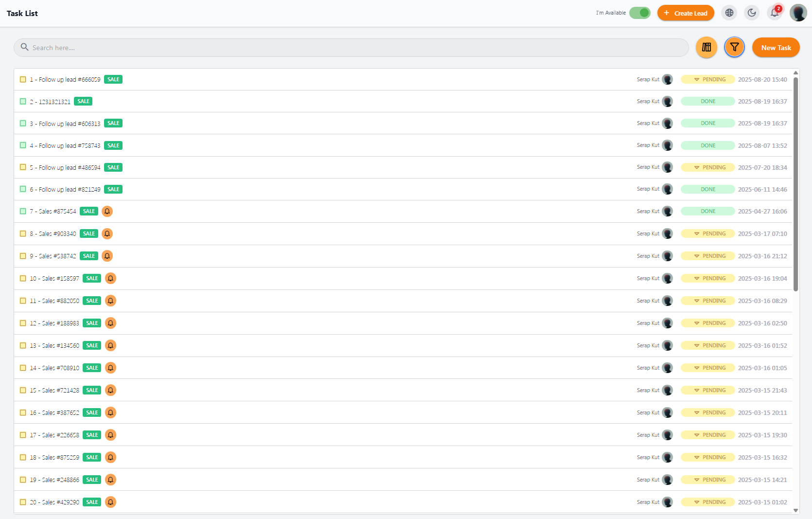Switch to board column view icon
This screenshot has height=519, width=812.
(x=706, y=47)
